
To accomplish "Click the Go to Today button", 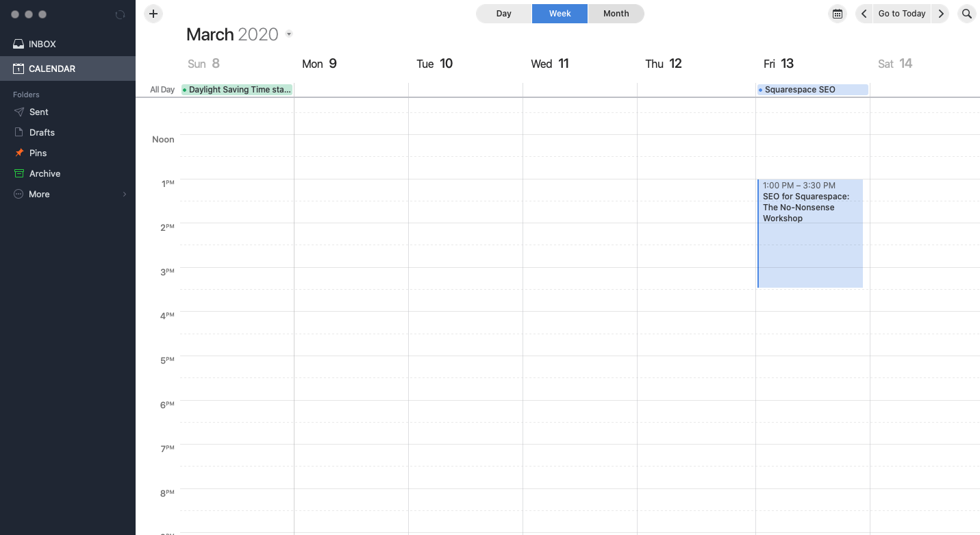I will click(x=902, y=14).
